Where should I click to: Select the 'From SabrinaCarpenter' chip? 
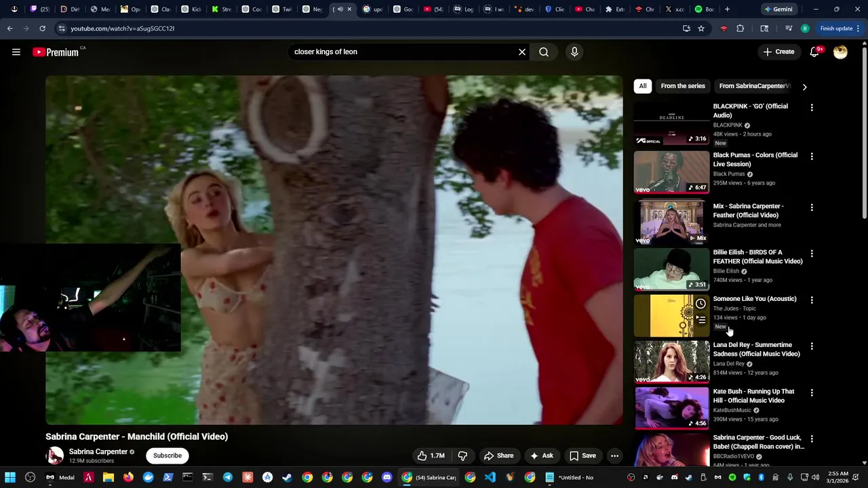pyautogui.click(x=754, y=86)
